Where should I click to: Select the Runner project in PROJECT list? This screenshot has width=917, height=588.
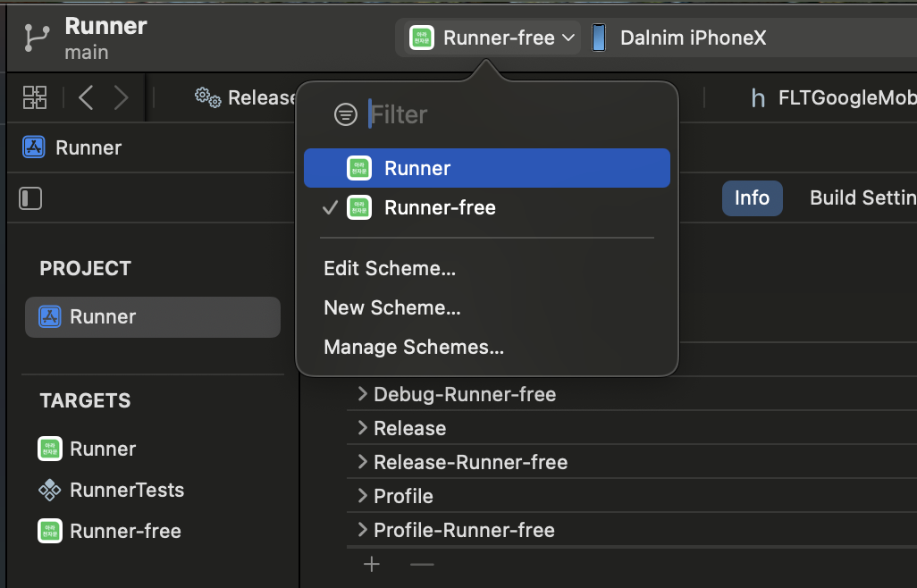pyautogui.click(x=153, y=317)
